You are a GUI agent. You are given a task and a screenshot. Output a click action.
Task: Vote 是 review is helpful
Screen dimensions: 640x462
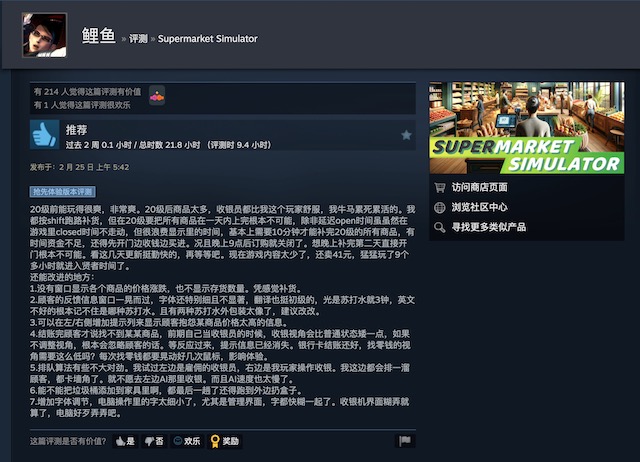125,441
